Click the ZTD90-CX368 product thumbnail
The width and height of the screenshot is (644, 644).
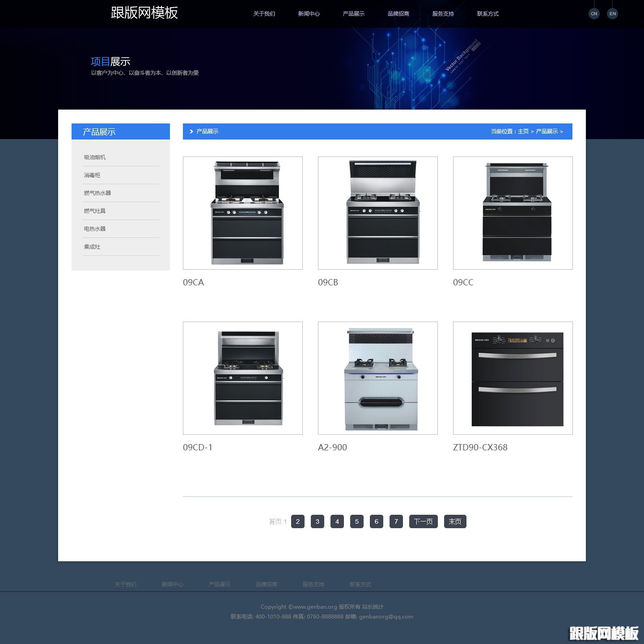513,378
